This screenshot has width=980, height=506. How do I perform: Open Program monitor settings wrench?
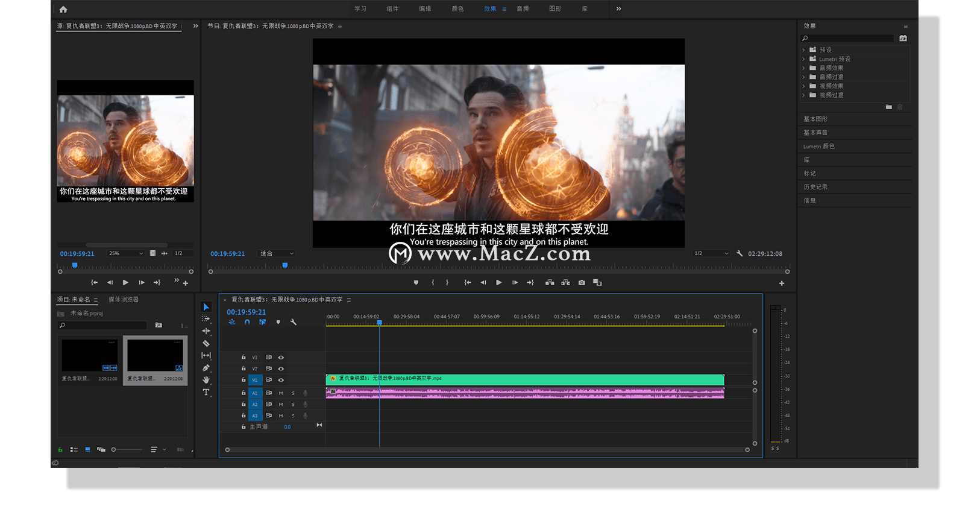(740, 253)
